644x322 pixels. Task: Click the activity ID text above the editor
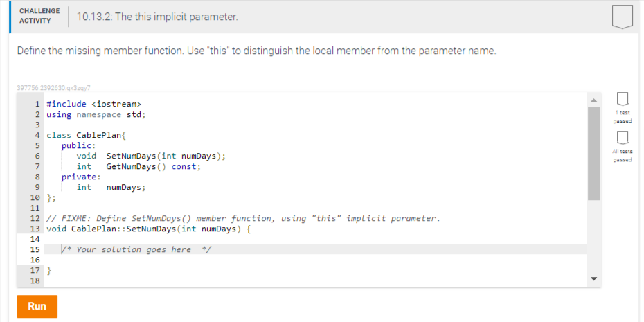53,87
